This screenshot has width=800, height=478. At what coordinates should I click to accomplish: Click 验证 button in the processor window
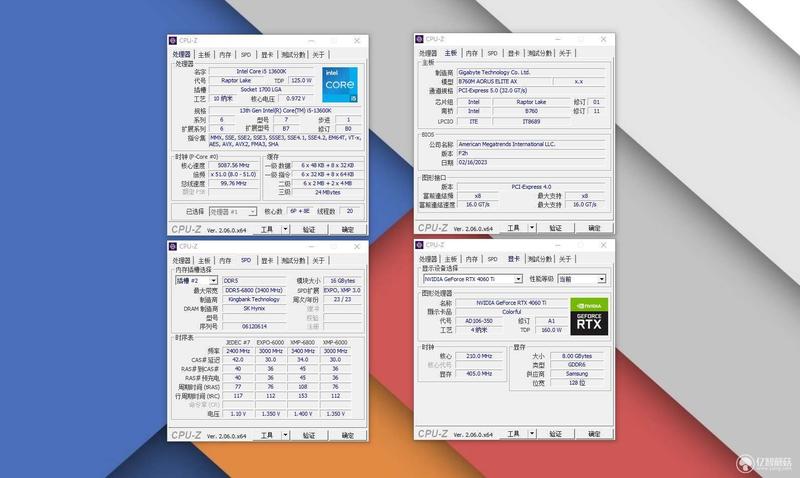[309, 230]
